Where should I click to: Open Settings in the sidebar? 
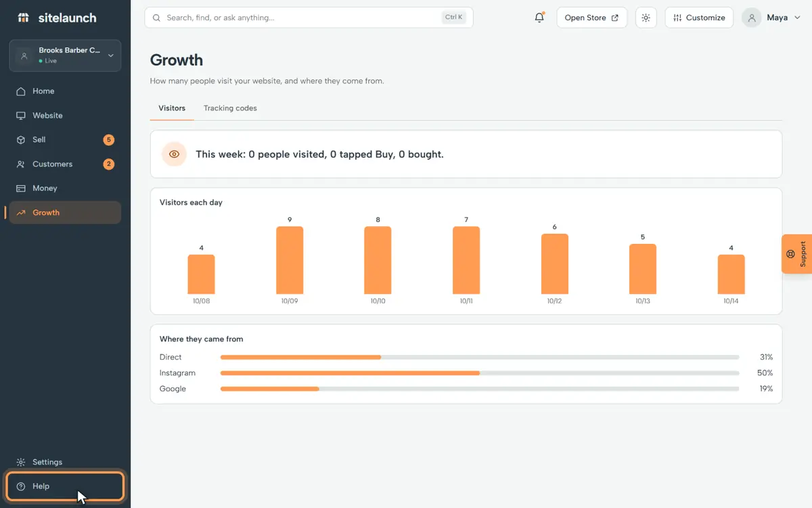click(x=65, y=462)
